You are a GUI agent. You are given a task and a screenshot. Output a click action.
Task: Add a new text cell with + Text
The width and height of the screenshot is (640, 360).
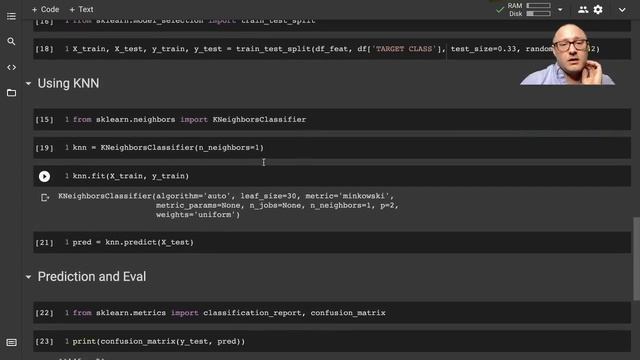81,9
